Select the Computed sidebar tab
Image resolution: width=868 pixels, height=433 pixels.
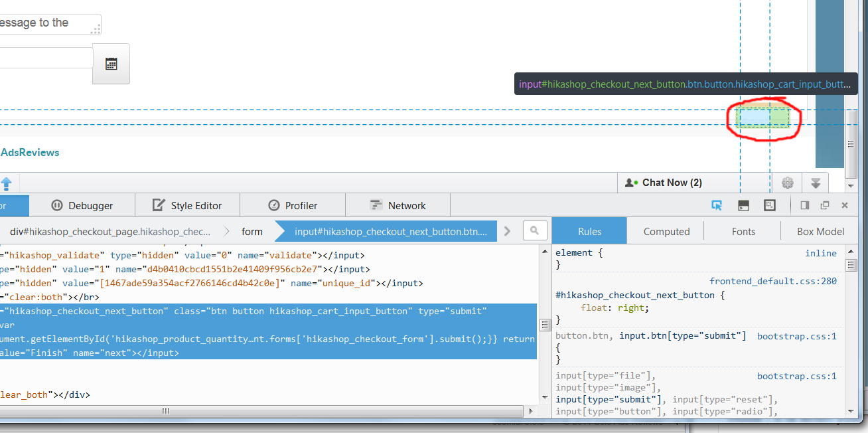[666, 231]
